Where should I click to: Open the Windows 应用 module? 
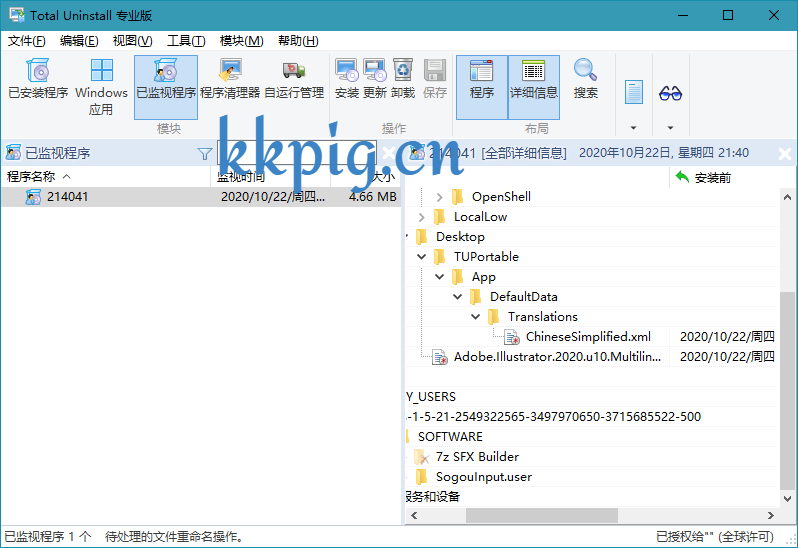click(101, 86)
